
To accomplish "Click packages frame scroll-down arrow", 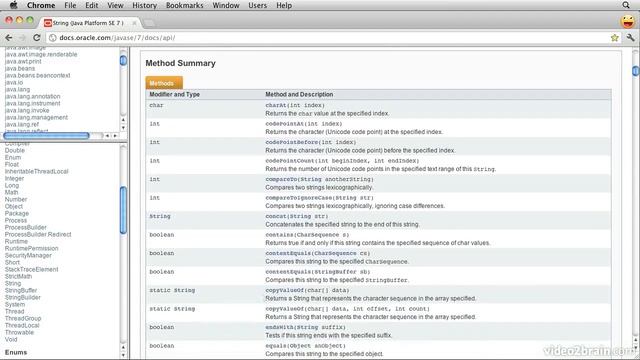I will point(123,127).
